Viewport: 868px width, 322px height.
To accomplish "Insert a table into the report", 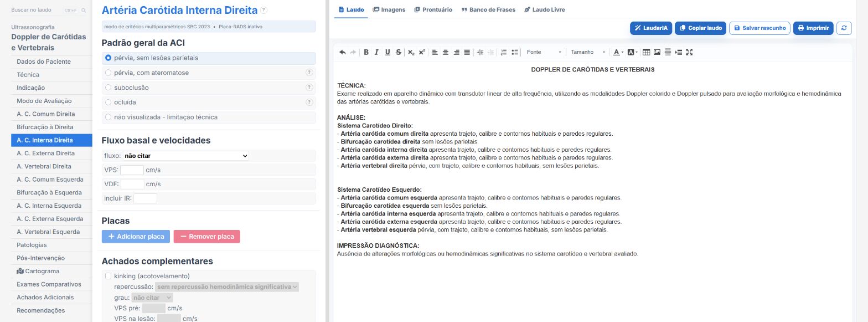I will pyautogui.click(x=646, y=52).
